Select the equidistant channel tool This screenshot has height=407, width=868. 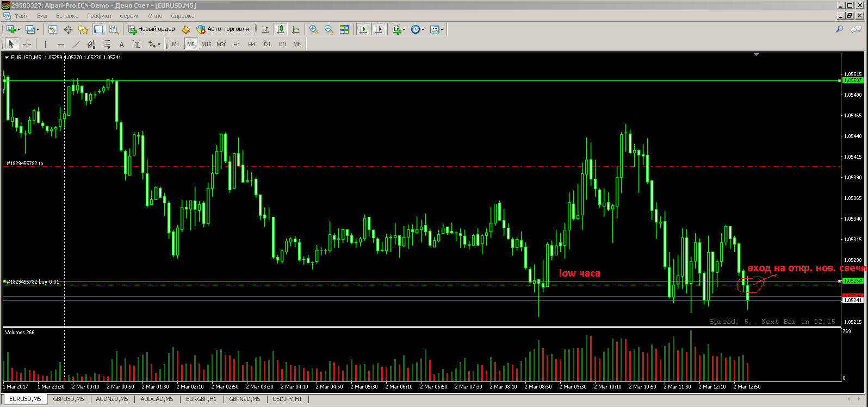[91, 44]
